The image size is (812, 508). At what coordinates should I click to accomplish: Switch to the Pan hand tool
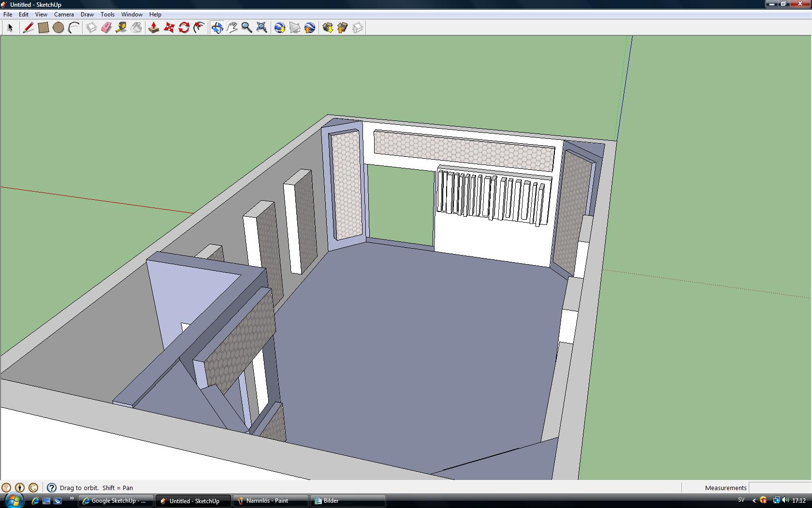click(232, 28)
